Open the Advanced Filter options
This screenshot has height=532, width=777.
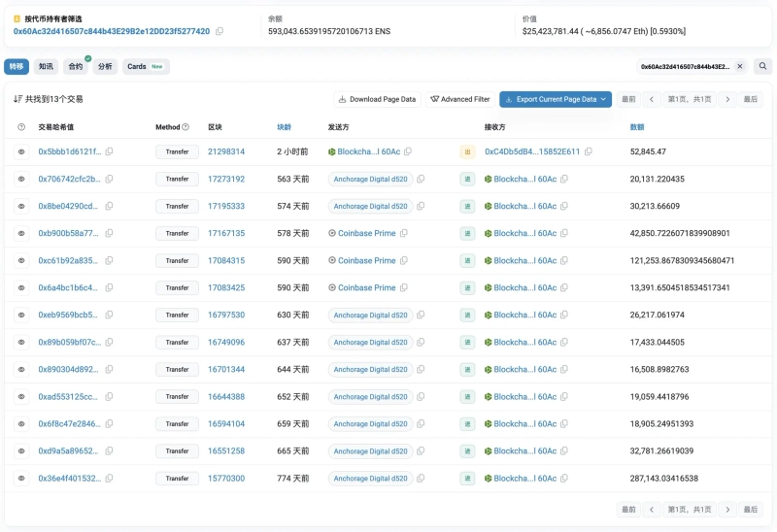coord(459,99)
